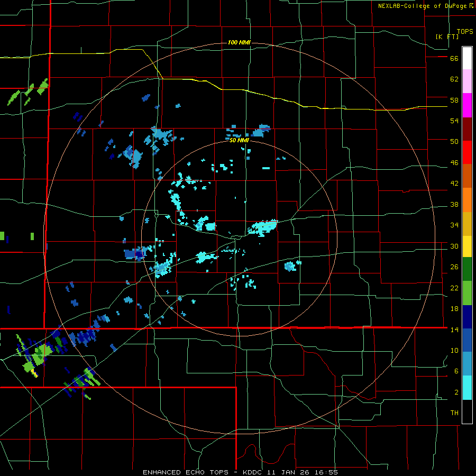Click the legend value 62
This screenshot has height=476, width=476.
coord(454,79)
